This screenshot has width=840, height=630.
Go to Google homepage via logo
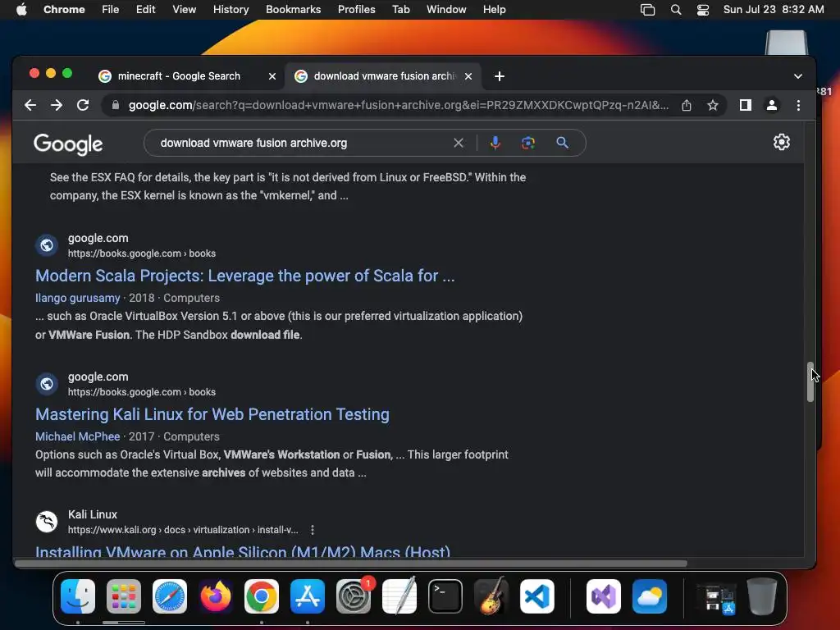(68, 144)
